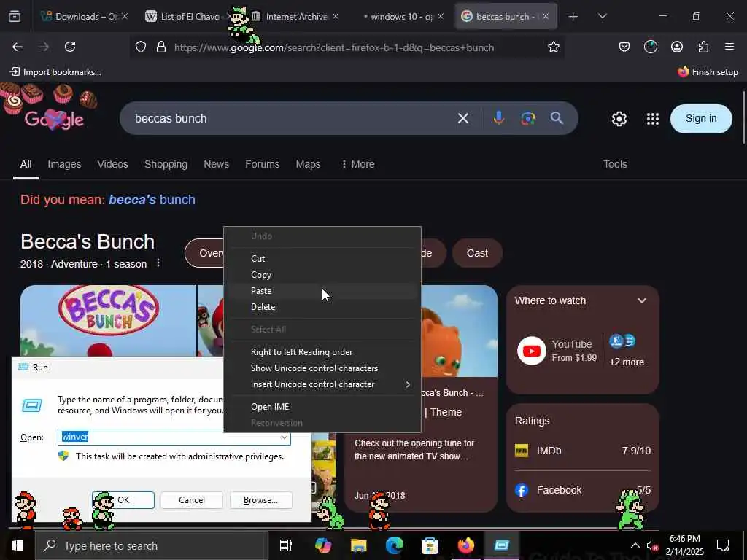The image size is (747, 560).
Task: Choose Paste in the context menu
Action: click(x=322, y=291)
